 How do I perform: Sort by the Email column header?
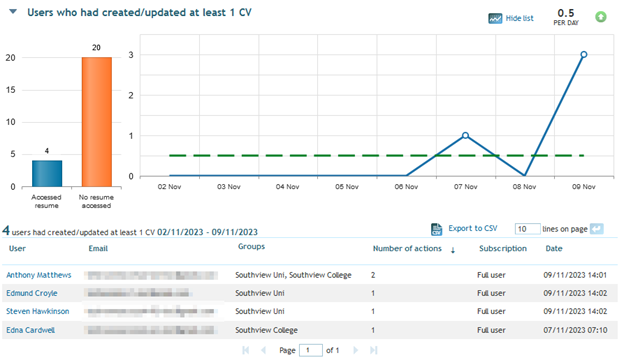coord(98,249)
